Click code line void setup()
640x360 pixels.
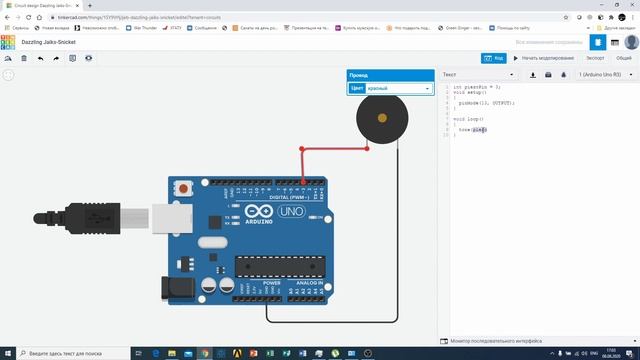pyautogui.click(x=470, y=93)
